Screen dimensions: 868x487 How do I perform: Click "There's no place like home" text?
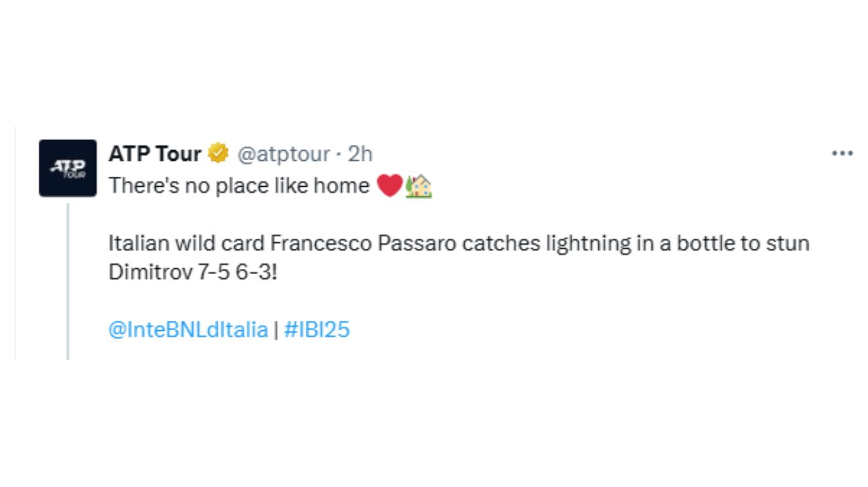point(239,185)
